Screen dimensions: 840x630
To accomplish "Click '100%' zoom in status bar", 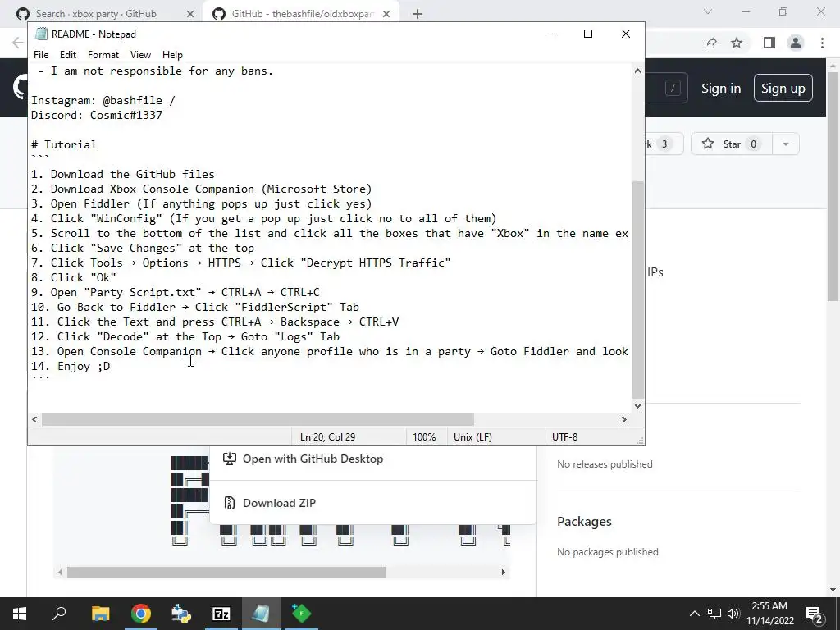I will point(424,437).
